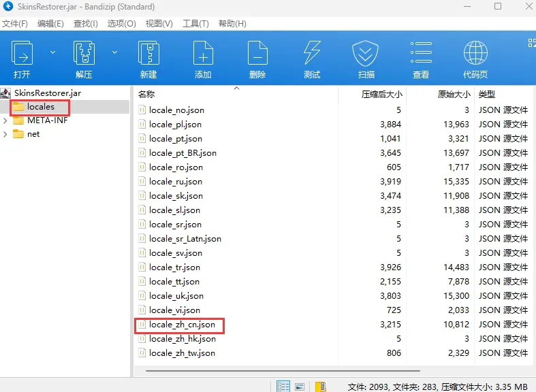This screenshot has width=536, height=392.
Task: Open the 工具(T) menu
Action: coord(195,24)
